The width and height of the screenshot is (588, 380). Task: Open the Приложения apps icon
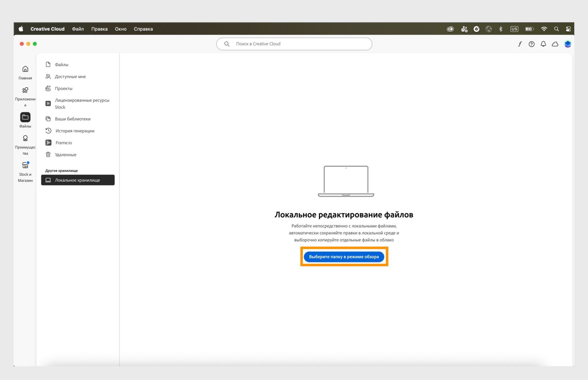pyautogui.click(x=25, y=90)
